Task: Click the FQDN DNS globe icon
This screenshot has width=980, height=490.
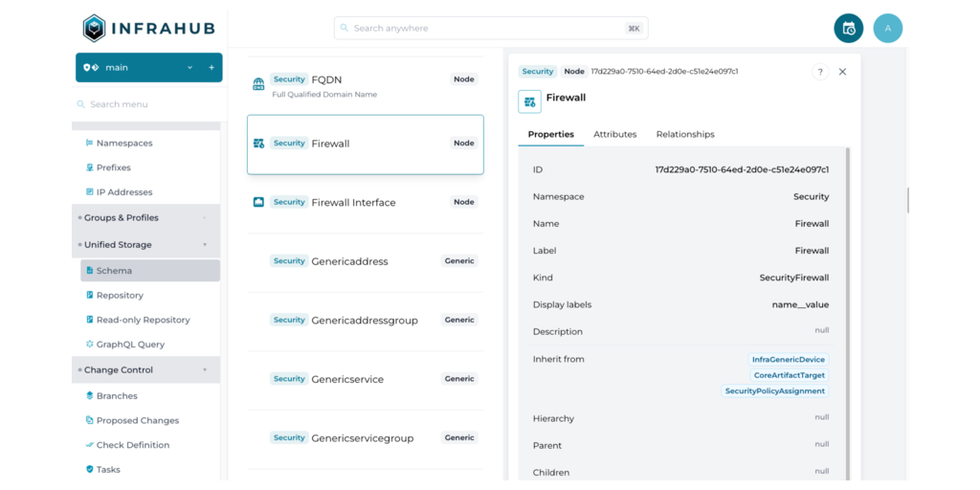Action: click(258, 84)
